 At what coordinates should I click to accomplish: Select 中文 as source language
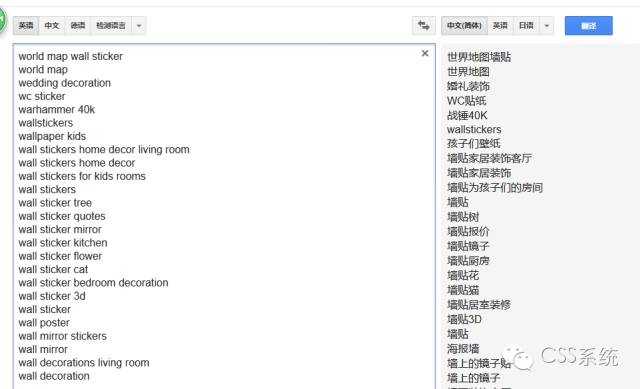(51, 26)
